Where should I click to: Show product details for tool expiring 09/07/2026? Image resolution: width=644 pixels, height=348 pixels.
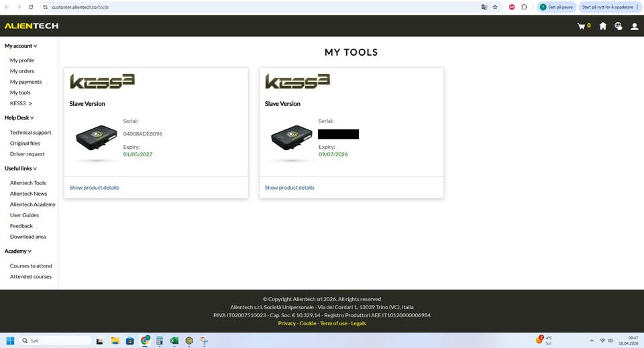pos(290,188)
